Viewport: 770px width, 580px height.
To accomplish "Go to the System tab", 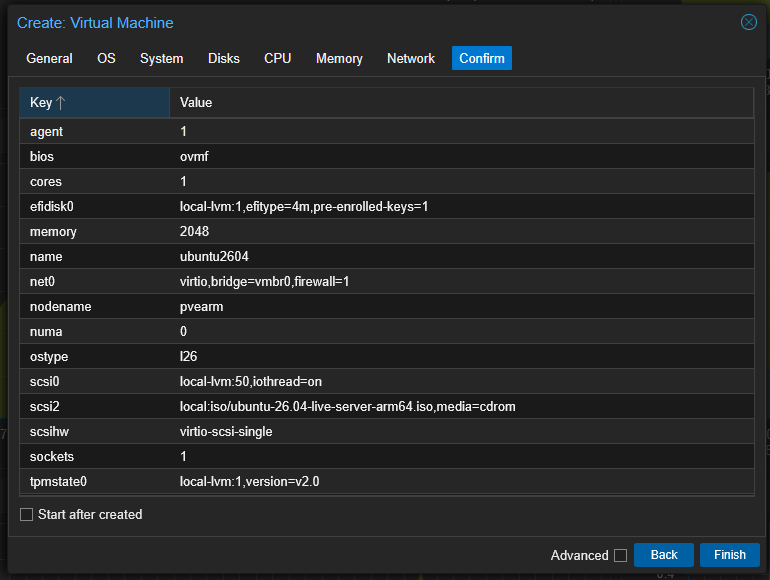I will [162, 58].
